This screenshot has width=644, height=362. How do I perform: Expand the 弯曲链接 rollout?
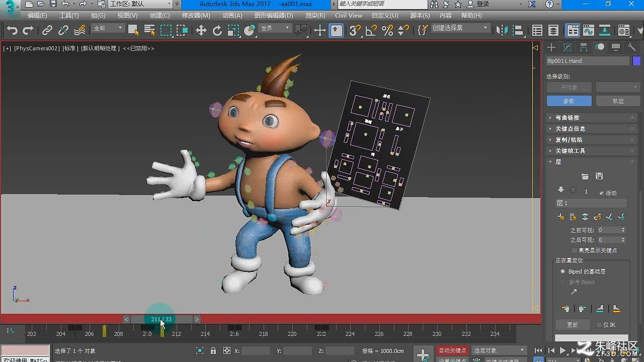591,118
